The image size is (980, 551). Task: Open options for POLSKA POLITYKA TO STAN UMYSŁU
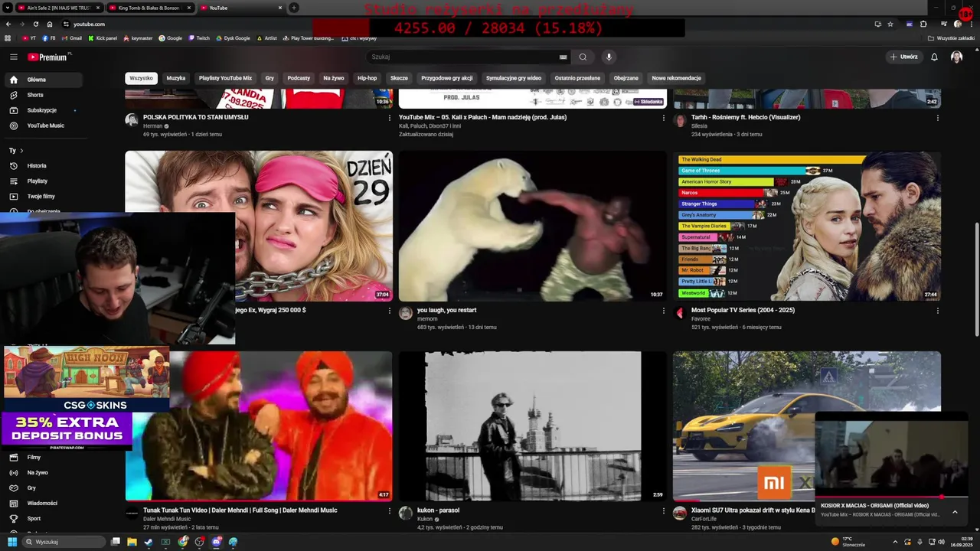(390, 118)
